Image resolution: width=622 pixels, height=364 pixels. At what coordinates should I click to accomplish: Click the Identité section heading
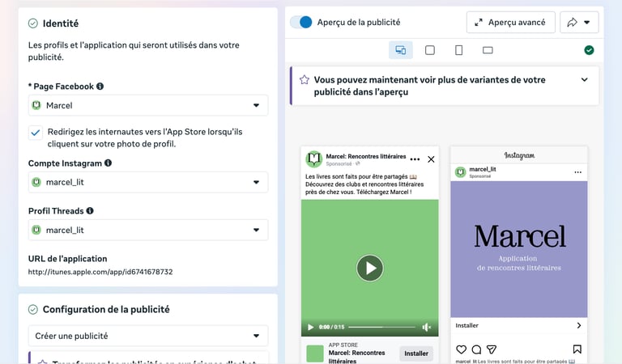[61, 23]
